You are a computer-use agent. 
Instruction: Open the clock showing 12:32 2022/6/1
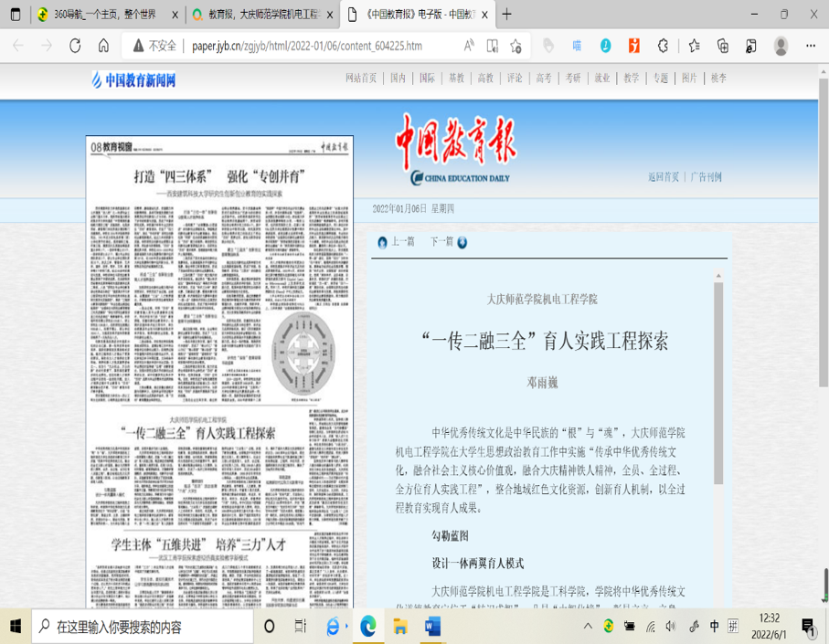tap(770, 627)
